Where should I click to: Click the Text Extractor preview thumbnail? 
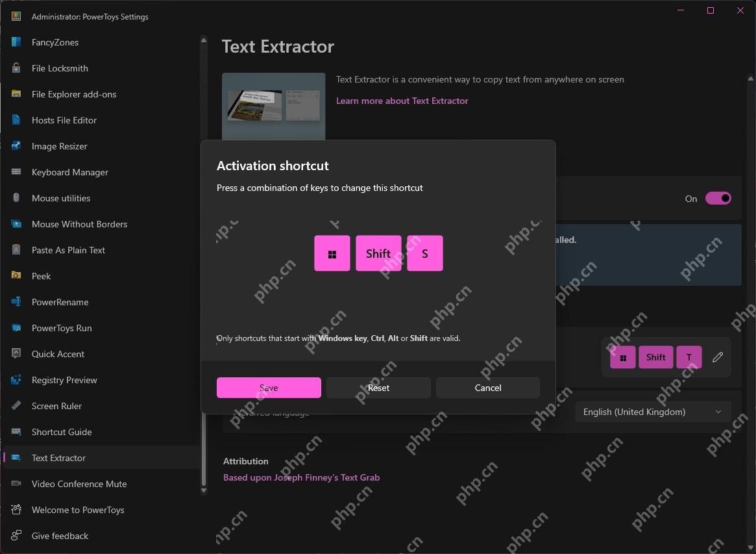pos(273,106)
